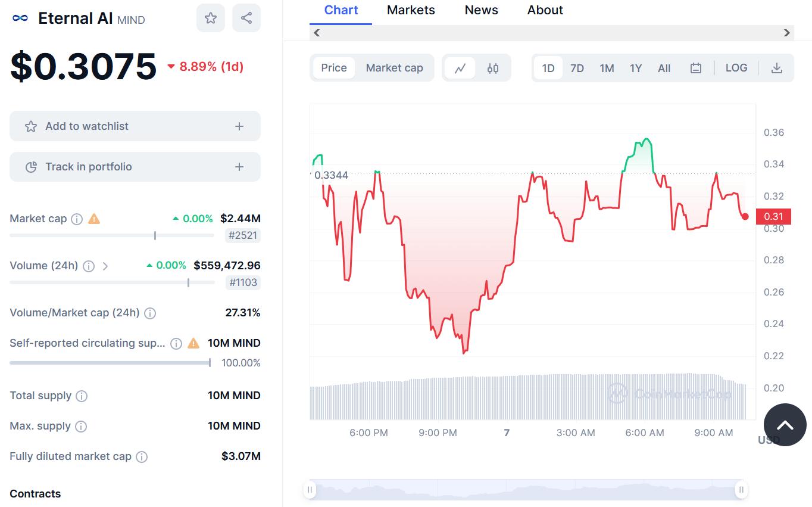
Task: Expand Volume (24h) details chevron
Action: coord(105,266)
